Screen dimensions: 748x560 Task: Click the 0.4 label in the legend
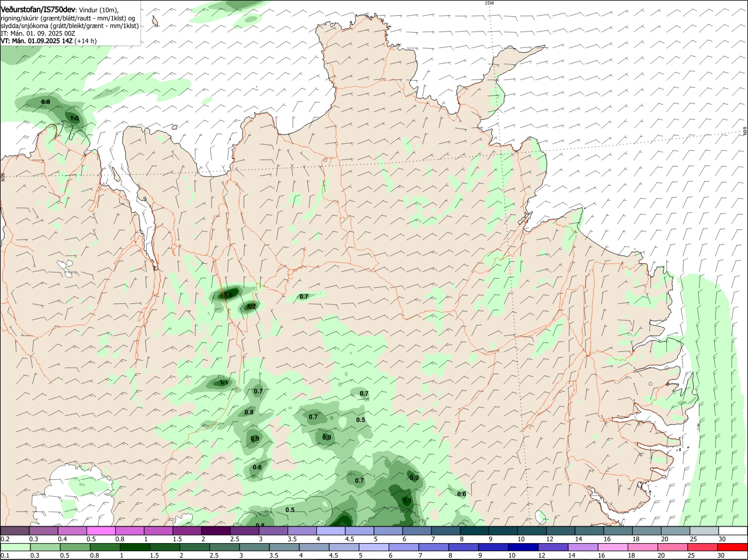coord(63,539)
